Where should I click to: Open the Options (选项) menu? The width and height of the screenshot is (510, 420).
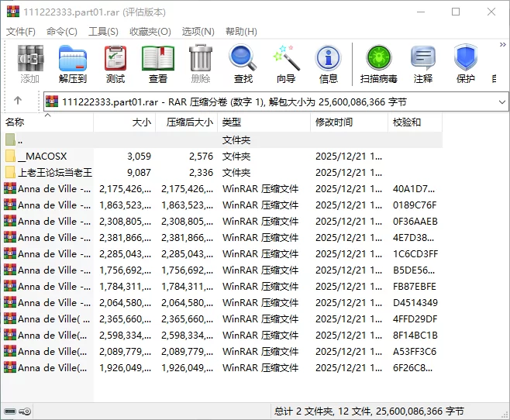pyautogui.click(x=198, y=32)
